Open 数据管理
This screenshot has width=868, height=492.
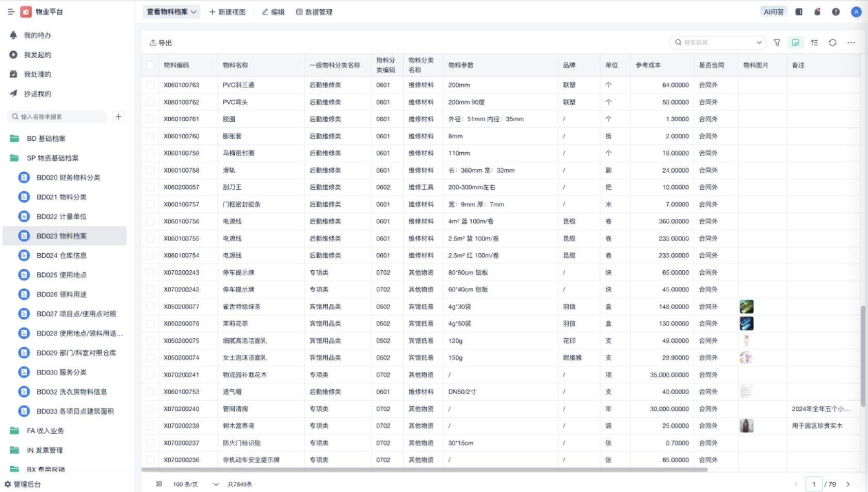[314, 11]
